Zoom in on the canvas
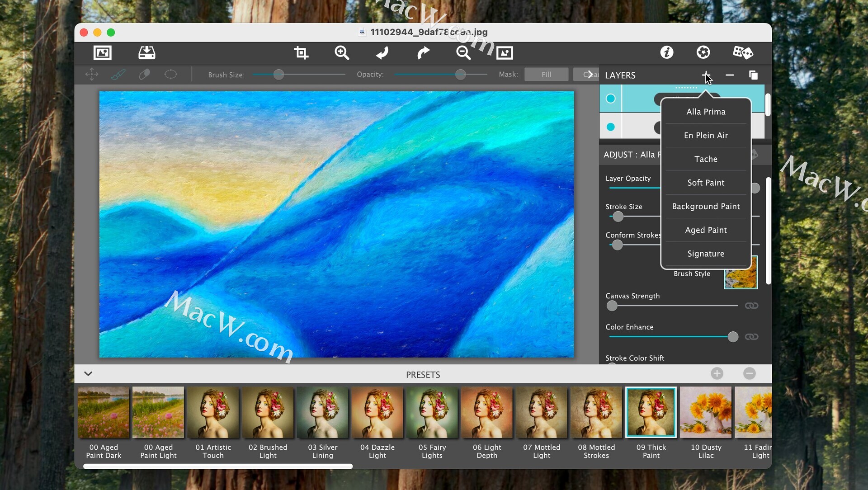 pyautogui.click(x=342, y=53)
